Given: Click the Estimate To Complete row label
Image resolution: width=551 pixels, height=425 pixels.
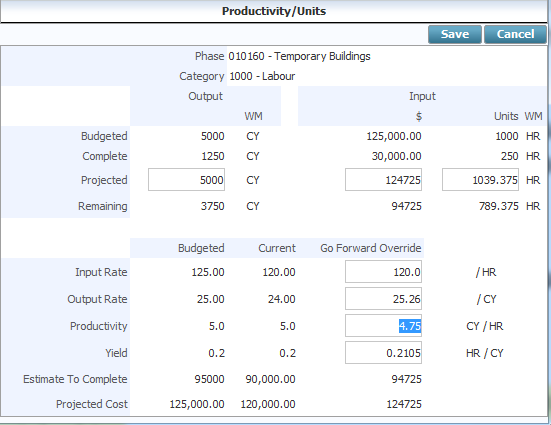Looking at the screenshot, I should click(75, 379).
